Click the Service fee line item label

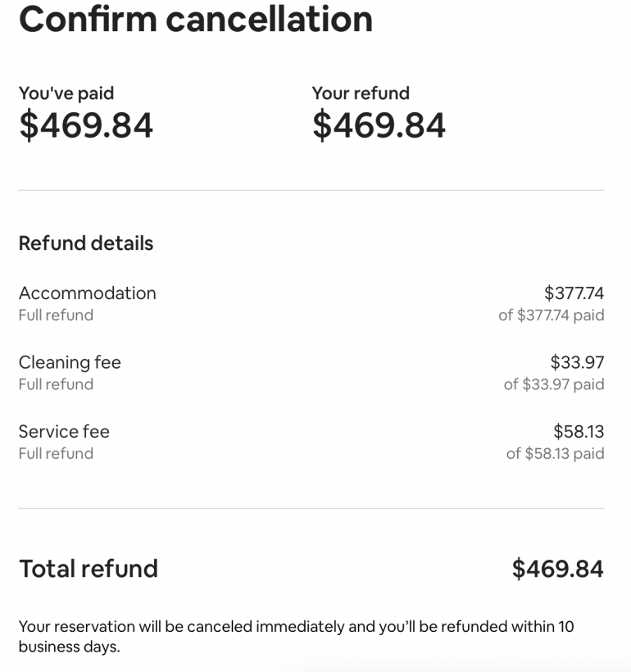pos(64,431)
